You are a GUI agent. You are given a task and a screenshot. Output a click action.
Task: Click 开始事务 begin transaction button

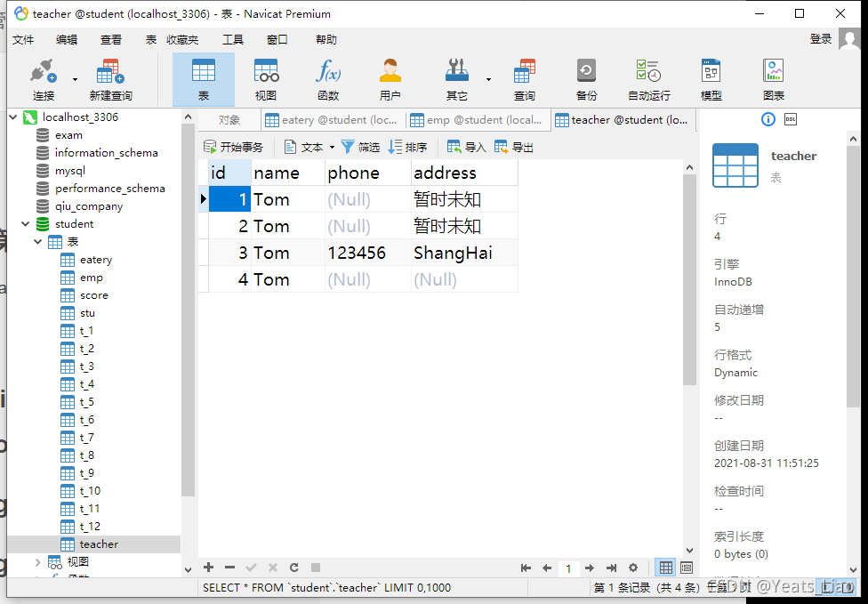click(233, 148)
